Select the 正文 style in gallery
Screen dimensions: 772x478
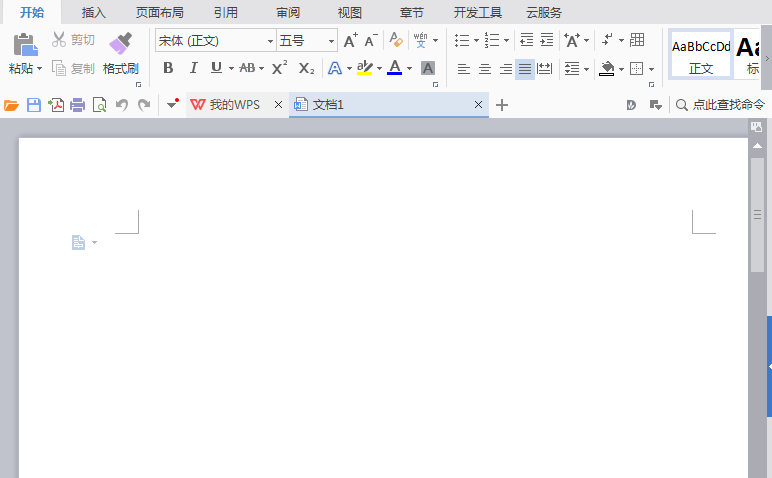click(700, 54)
